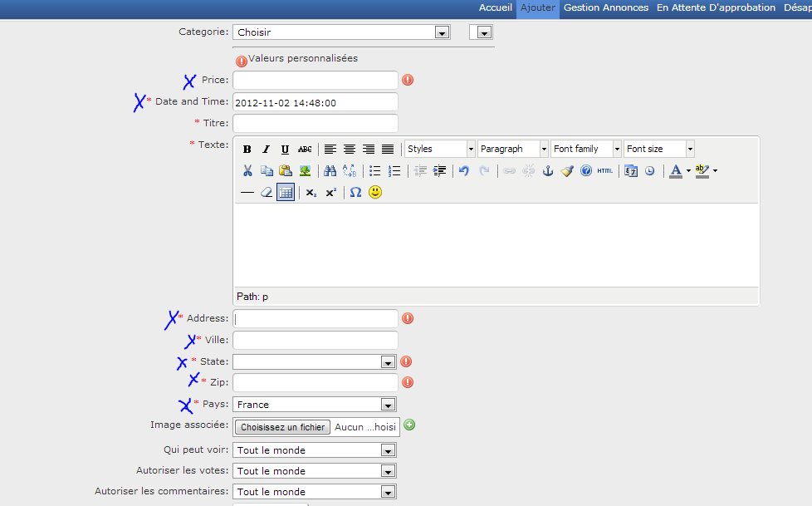Insert an emoticon with the smiley icon
812x506 pixels.
point(375,192)
